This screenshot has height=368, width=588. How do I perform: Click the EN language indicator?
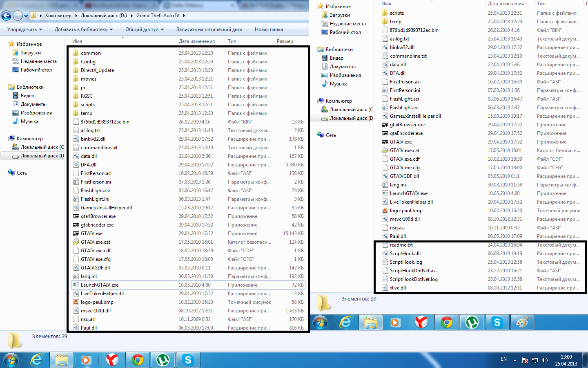(x=503, y=359)
